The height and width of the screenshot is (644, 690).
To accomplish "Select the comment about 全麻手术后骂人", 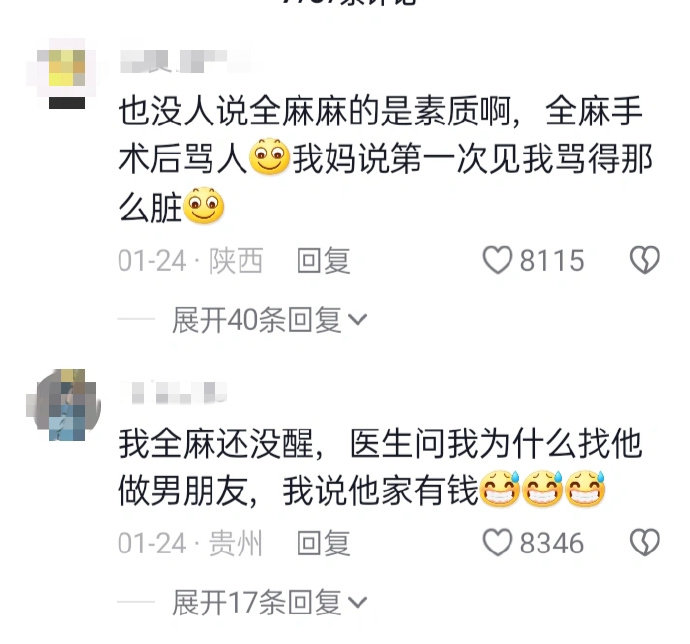I will click(385, 158).
